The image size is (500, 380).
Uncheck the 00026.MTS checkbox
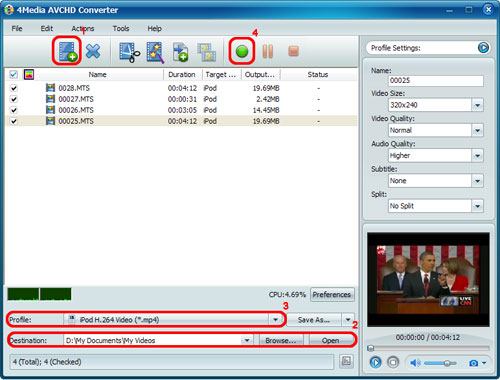click(14, 110)
